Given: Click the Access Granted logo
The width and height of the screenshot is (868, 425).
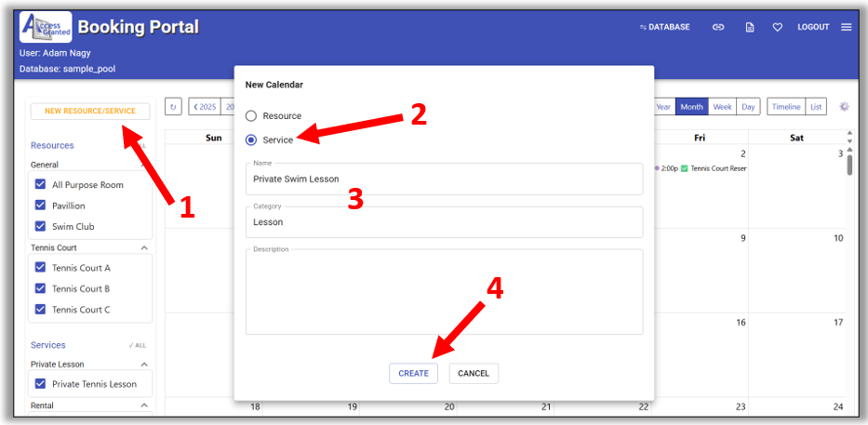Looking at the screenshot, I should coord(46,27).
